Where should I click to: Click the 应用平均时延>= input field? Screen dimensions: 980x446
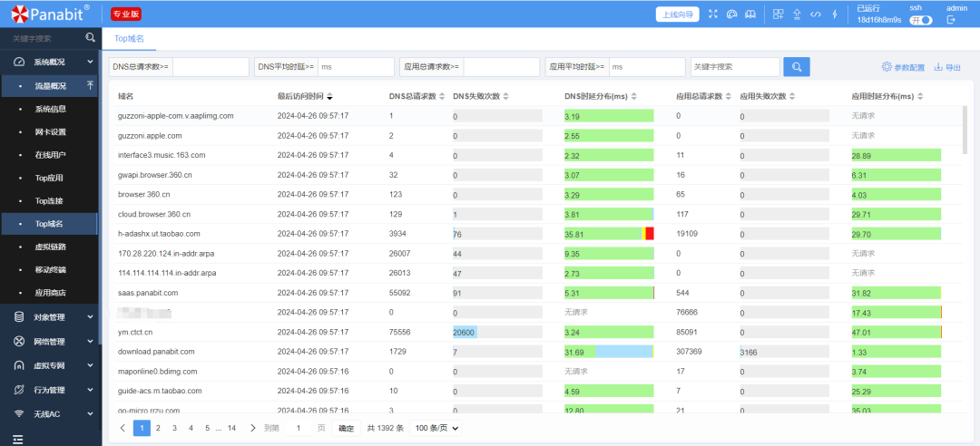pyautogui.click(x=647, y=67)
